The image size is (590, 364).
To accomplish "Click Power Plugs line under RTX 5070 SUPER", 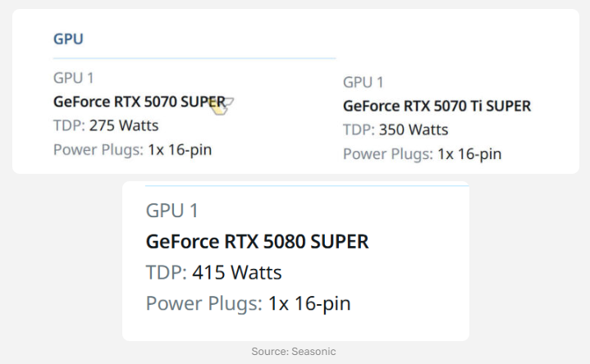I will tap(132, 150).
